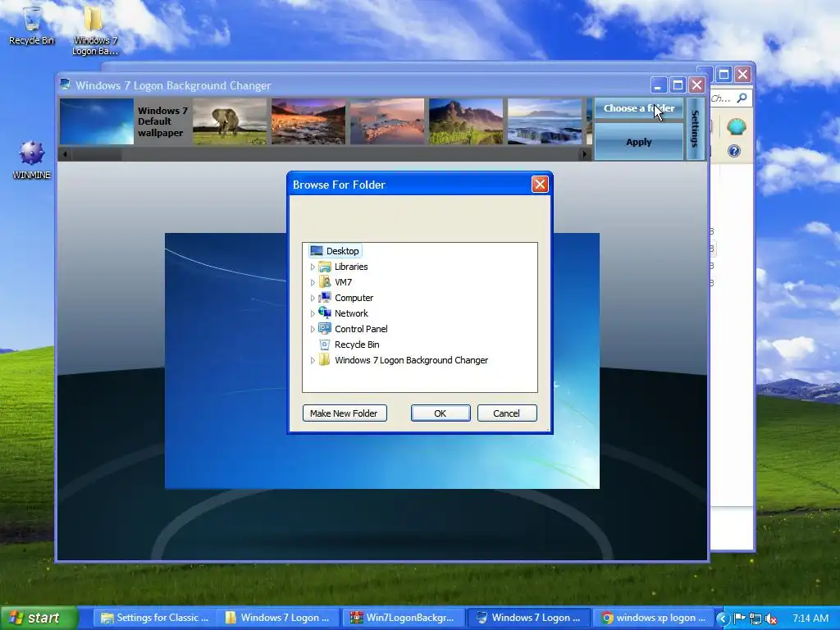Screen dimensions: 840x630
Task: Click the help question mark icon
Action: click(x=734, y=151)
